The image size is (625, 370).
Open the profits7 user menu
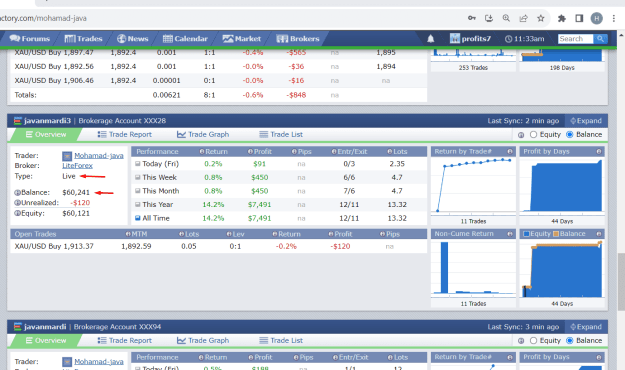[x=470, y=39]
